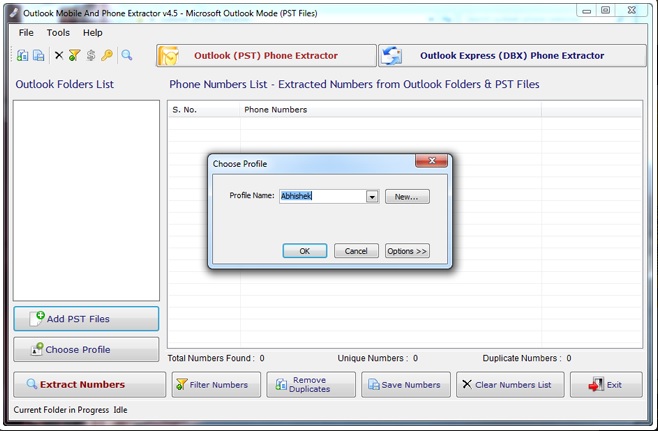The width and height of the screenshot is (658, 431).
Task: Click the Total Numbers Found label
Action: point(210,358)
